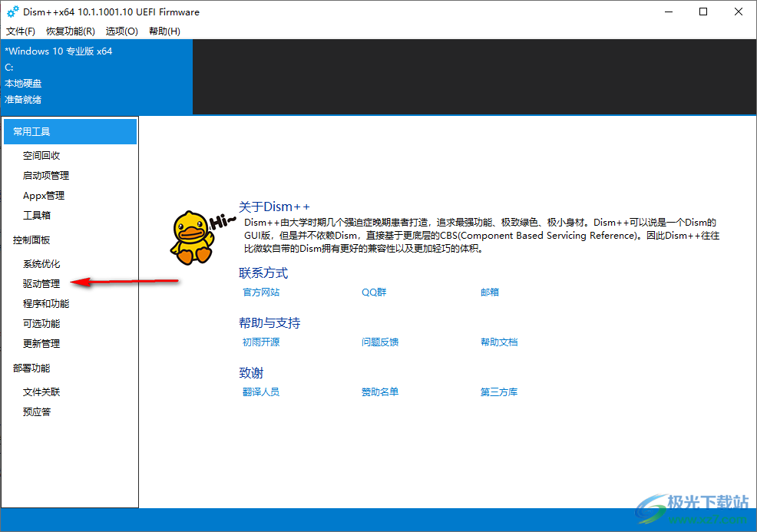Click the 关于Dism++ heading
Viewport: 757px width, 532px height.
274,207
